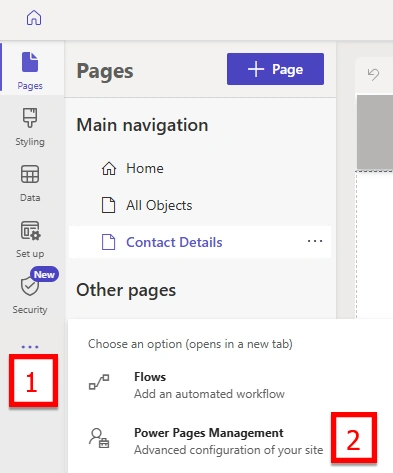This screenshot has height=473, width=393.
Task: Choose Power Pages Management option
Action: [x=207, y=441]
